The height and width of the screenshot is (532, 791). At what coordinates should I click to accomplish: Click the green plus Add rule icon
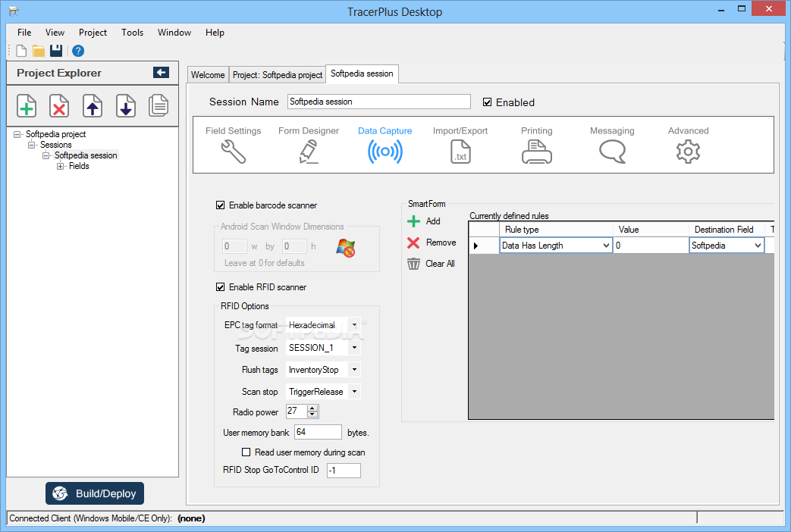(x=413, y=221)
